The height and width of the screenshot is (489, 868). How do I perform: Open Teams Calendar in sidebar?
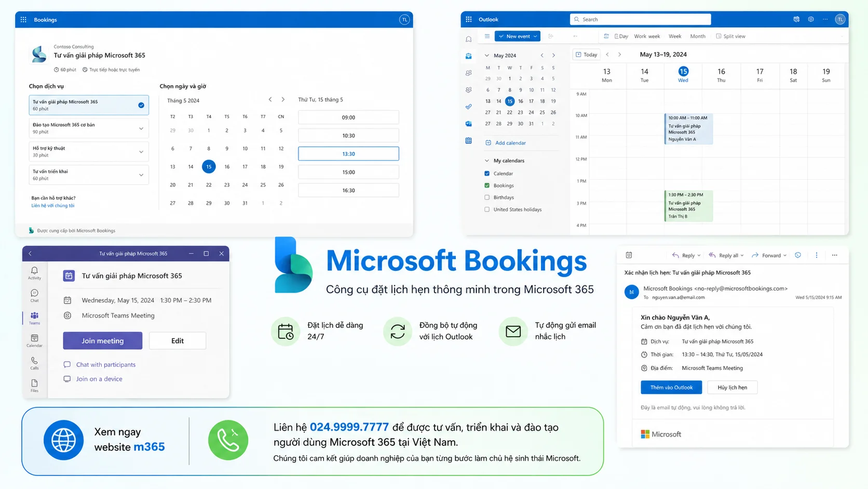click(x=34, y=340)
